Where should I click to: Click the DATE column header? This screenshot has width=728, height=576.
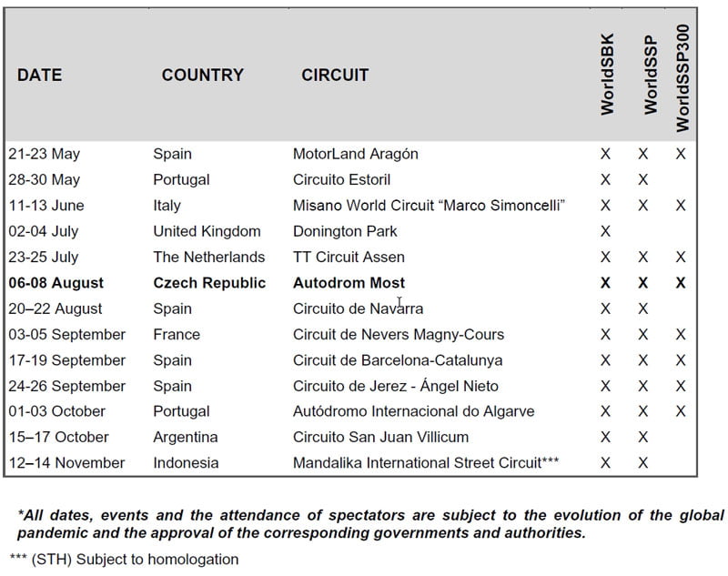(x=40, y=76)
